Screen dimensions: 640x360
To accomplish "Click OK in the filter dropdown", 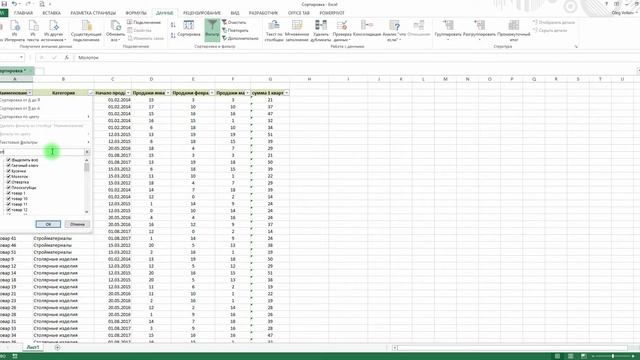I will pos(48,224).
